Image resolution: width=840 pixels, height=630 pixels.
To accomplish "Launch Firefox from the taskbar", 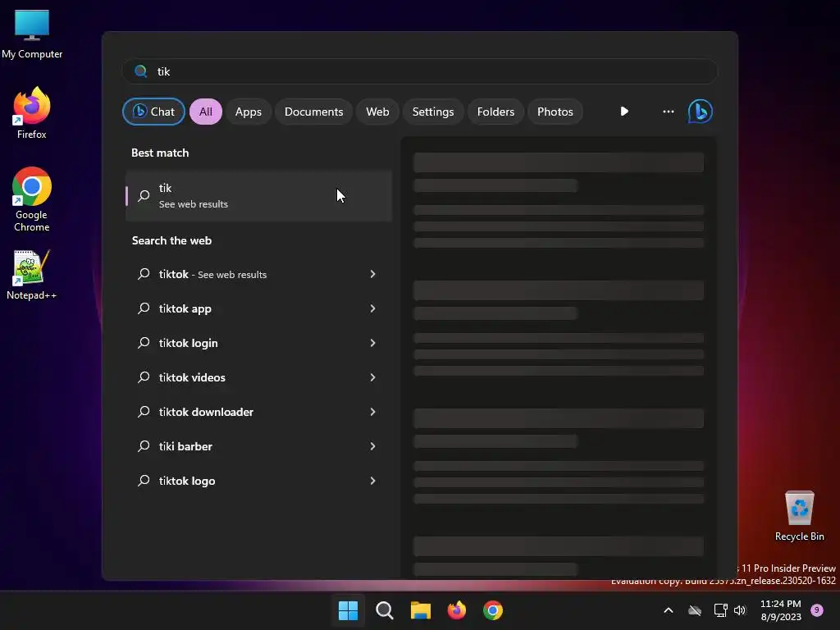I will (456, 610).
